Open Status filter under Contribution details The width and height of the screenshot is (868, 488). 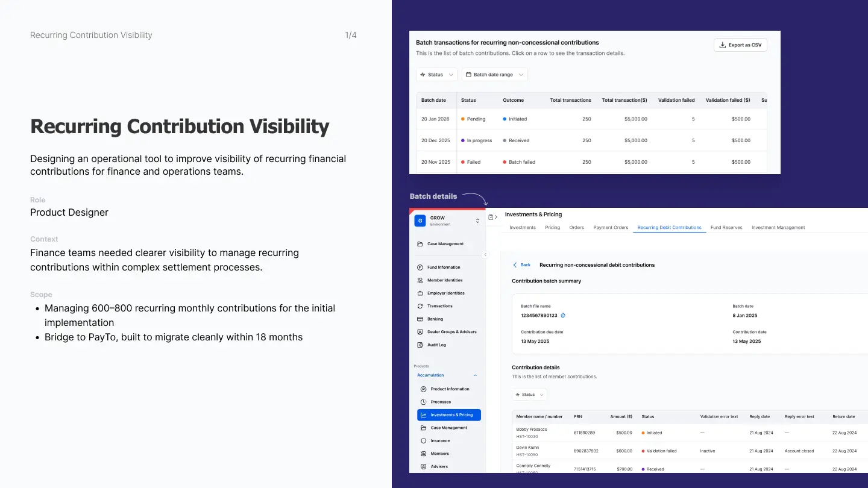529,395
